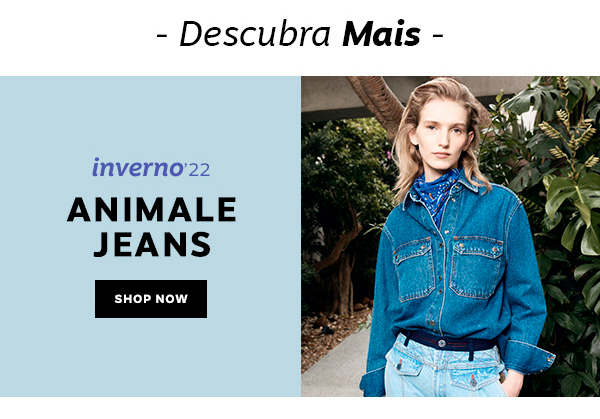Click the blue bandana on the model's neck
Screen dimensions: 600x419
[x=435, y=195]
